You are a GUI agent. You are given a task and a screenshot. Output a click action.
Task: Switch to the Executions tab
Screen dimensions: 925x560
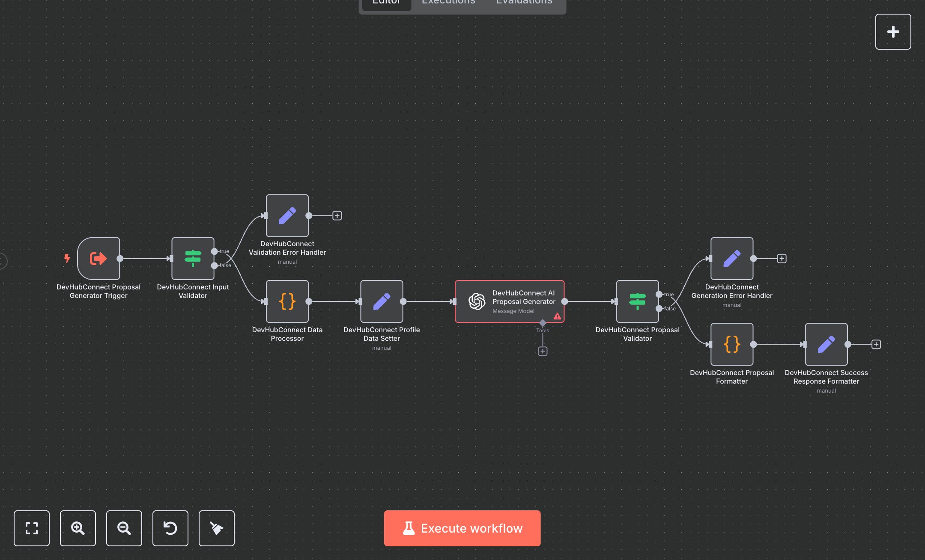[x=448, y=3]
